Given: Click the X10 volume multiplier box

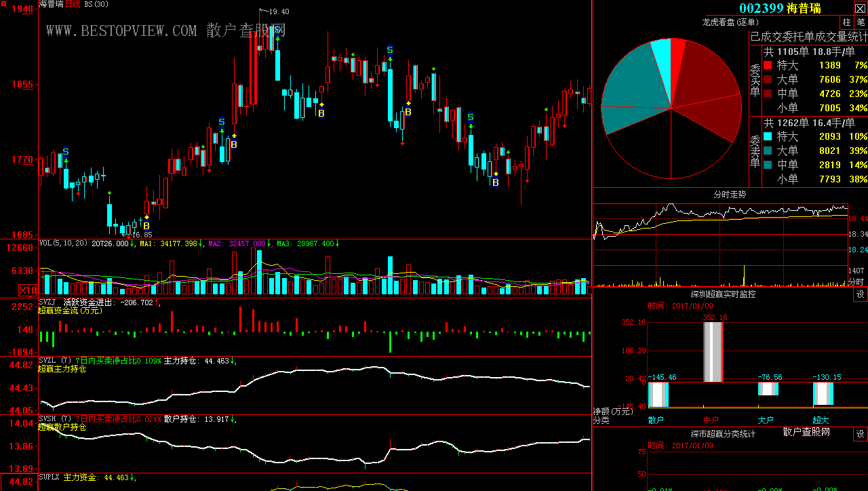Looking at the screenshot, I should (x=27, y=290).
